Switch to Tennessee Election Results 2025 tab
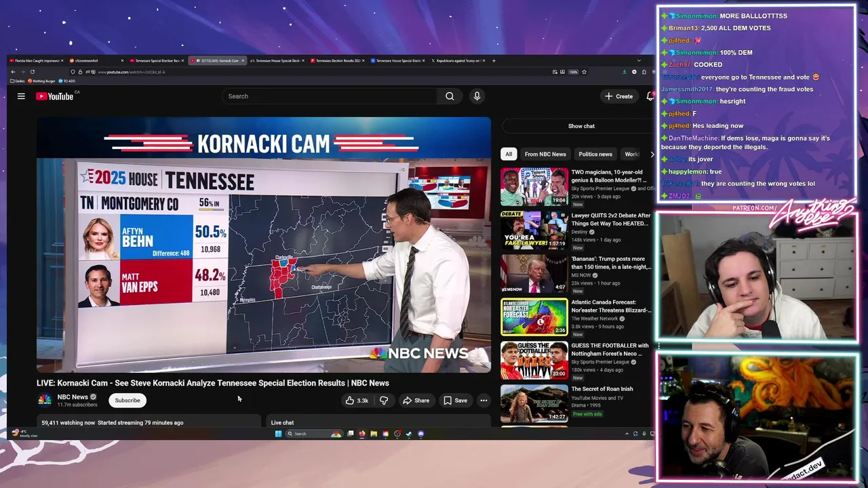Viewport: 868px width, 488px height. 336,60
